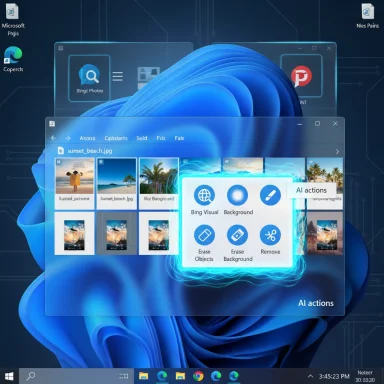Select second portrait thumbnail with gray background
The image size is (384, 384).
point(117,234)
